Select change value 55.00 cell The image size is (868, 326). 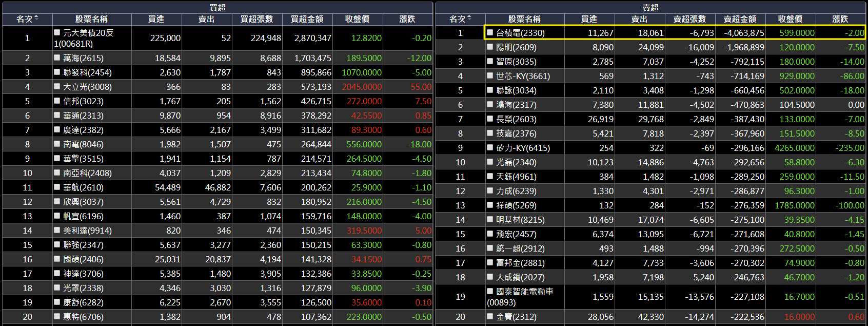click(x=408, y=87)
